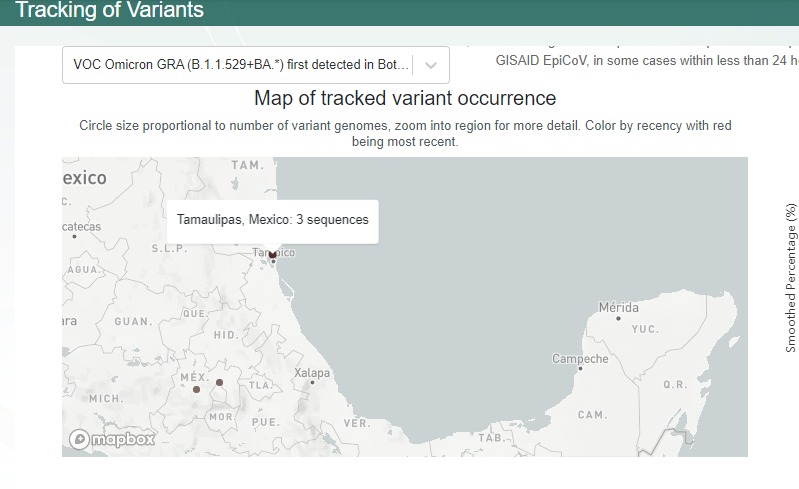
Task: Click the Xalapa city dot on the map
Action: pos(313,382)
